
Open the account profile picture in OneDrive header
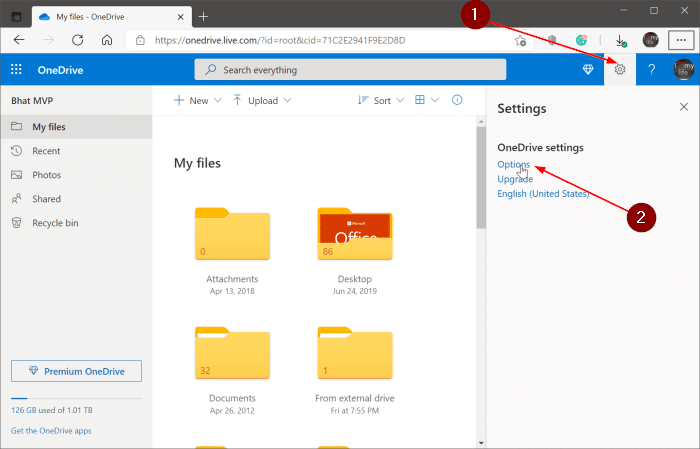[x=683, y=70]
